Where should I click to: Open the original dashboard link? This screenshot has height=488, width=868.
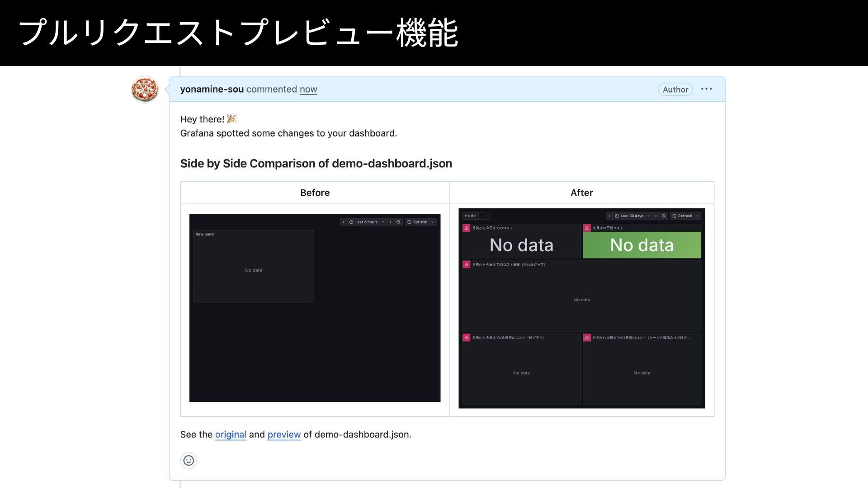pos(231,434)
